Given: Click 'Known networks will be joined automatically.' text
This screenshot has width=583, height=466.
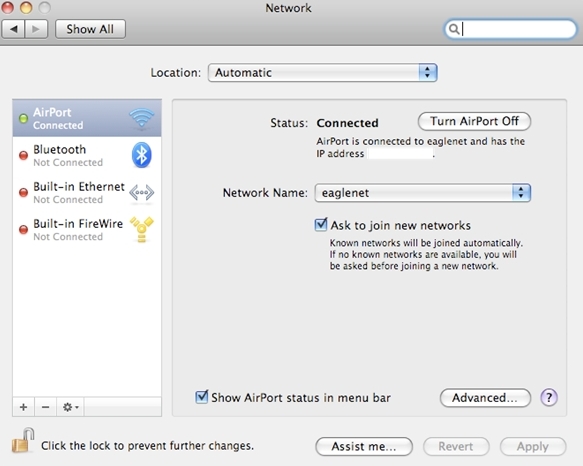Looking at the screenshot, I should [x=426, y=243].
